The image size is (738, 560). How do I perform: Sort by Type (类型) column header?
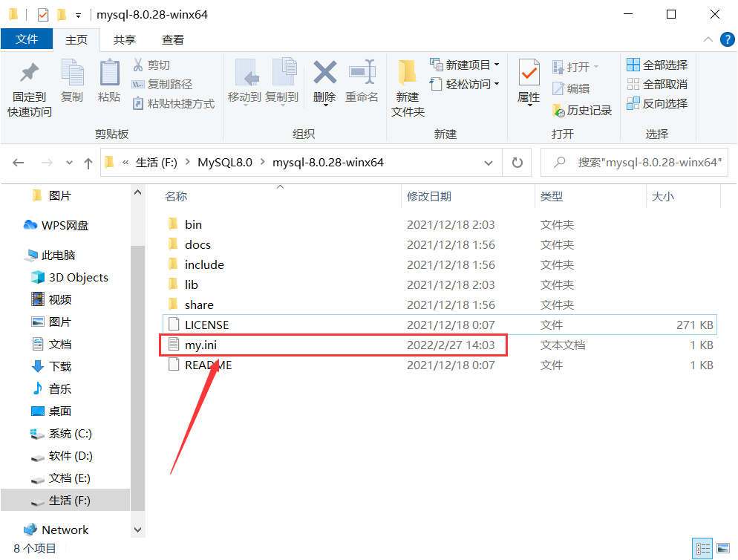[551, 196]
